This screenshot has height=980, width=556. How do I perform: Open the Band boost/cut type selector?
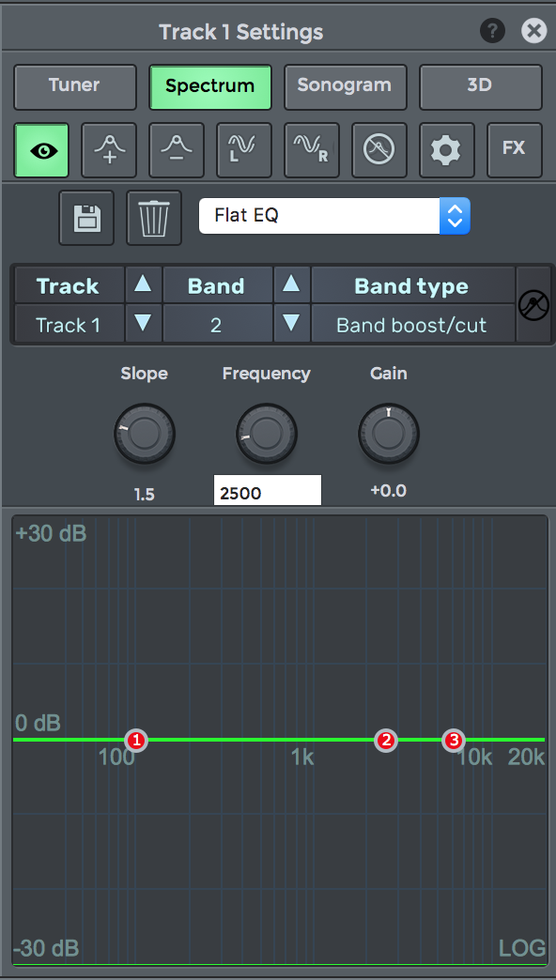[x=412, y=325]
